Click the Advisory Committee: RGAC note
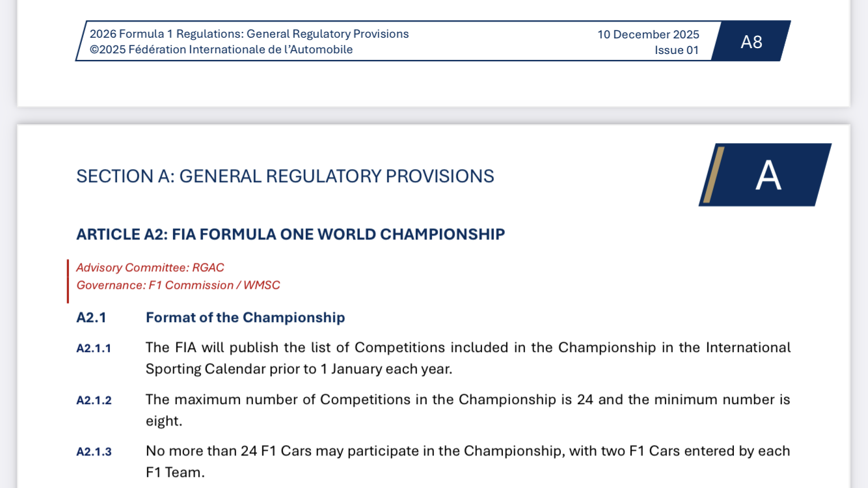The image size is (868, 488). click(x=150, y=267)
